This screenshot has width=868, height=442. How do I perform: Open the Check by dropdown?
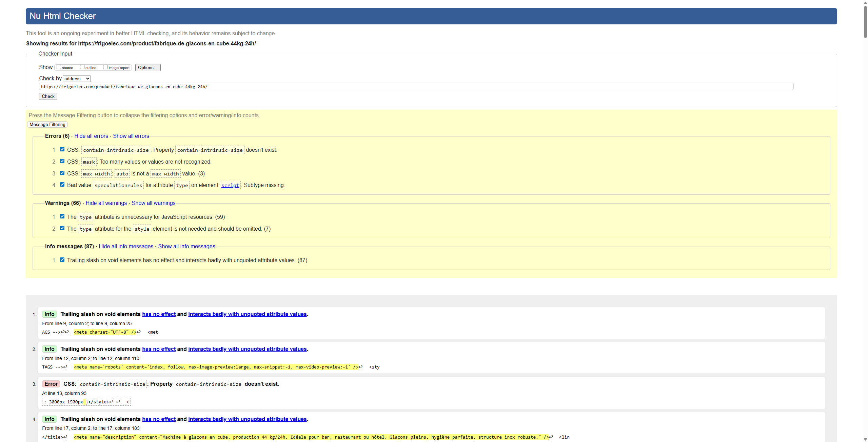click(x=77, y=78)
